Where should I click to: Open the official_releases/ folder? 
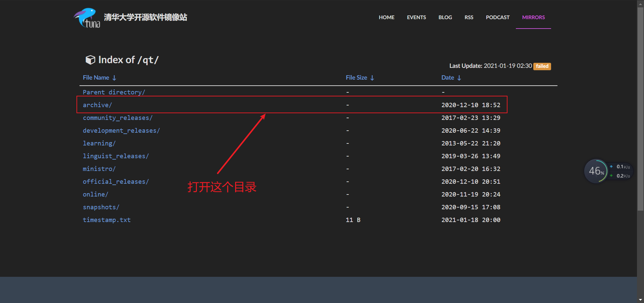116,181
